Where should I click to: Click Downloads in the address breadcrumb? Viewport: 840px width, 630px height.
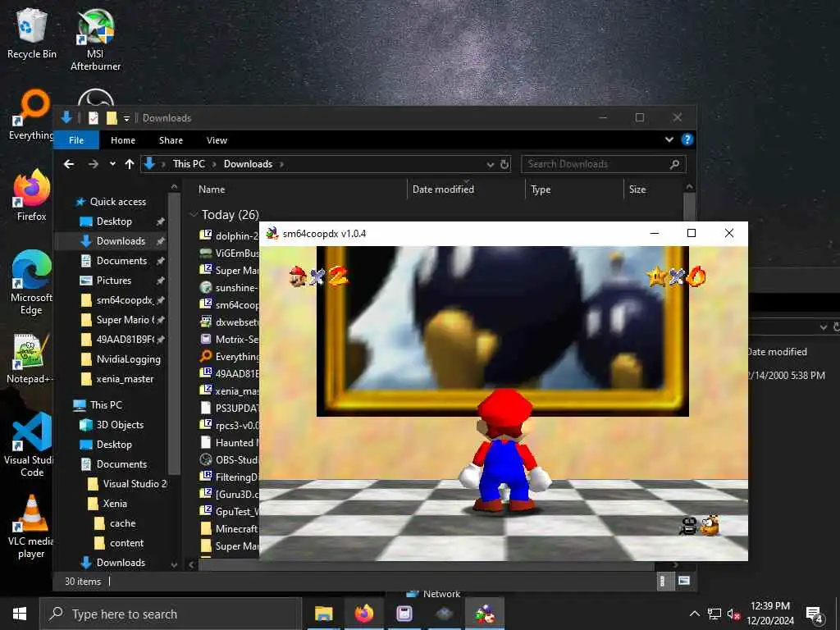tap(248, 164)
